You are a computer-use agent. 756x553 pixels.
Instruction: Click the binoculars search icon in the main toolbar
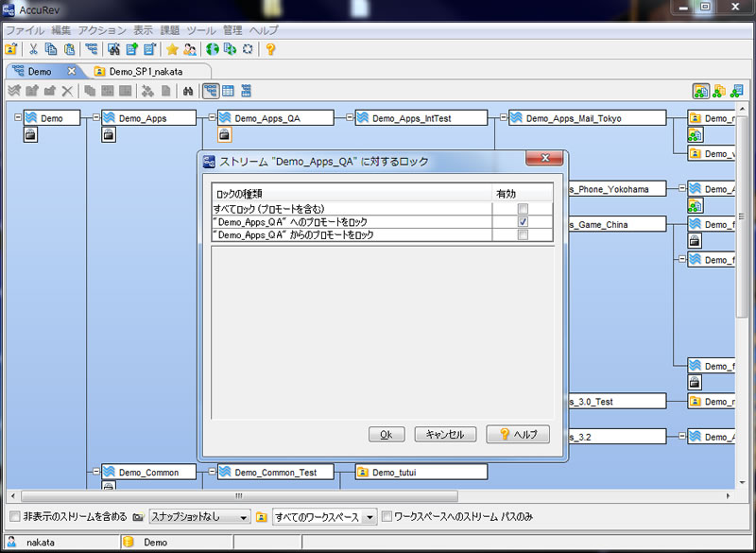(113, 49)
